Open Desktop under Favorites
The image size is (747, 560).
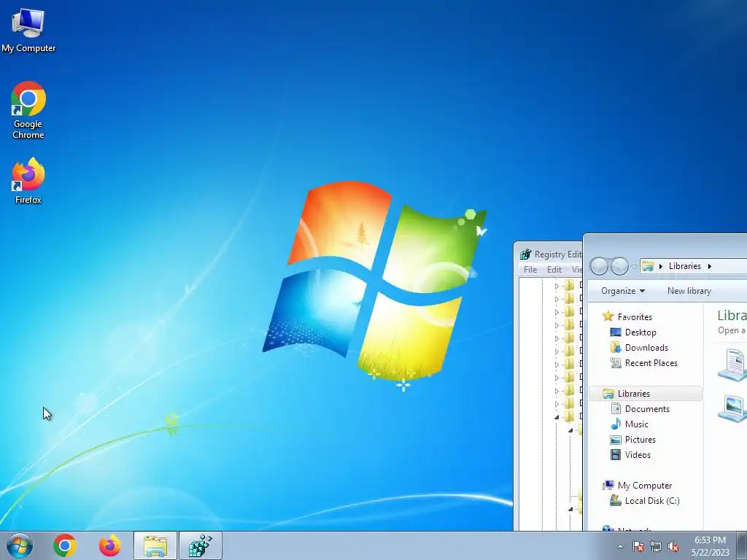640,332
